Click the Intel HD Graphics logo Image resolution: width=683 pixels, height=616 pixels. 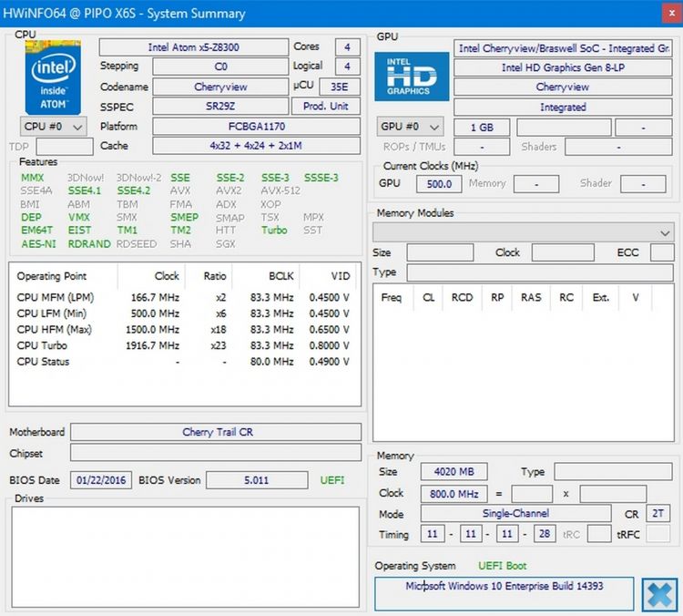tap(413, 77)
